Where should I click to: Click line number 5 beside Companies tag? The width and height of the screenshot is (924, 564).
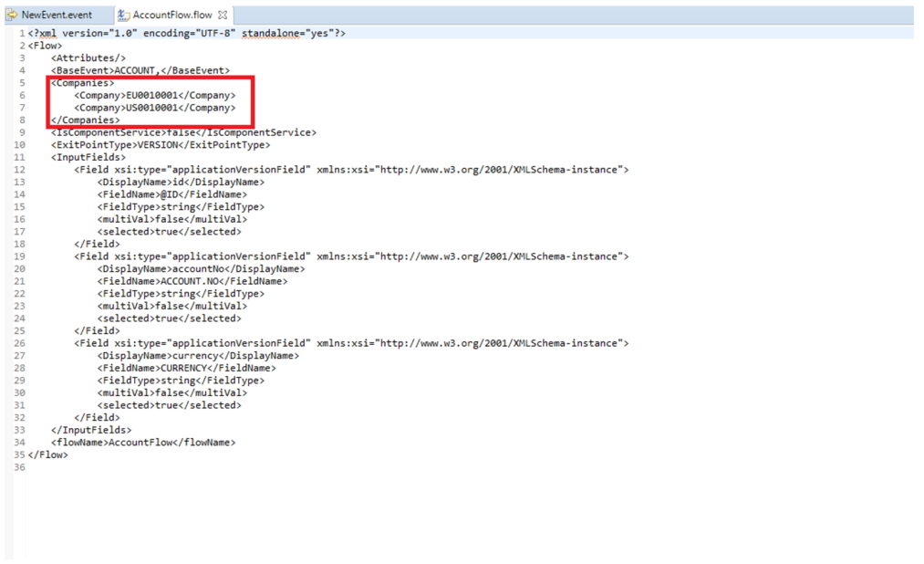(20, 83)
